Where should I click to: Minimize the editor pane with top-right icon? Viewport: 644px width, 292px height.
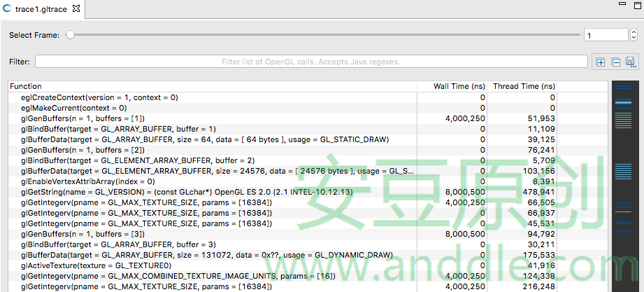tap(622, 4)
